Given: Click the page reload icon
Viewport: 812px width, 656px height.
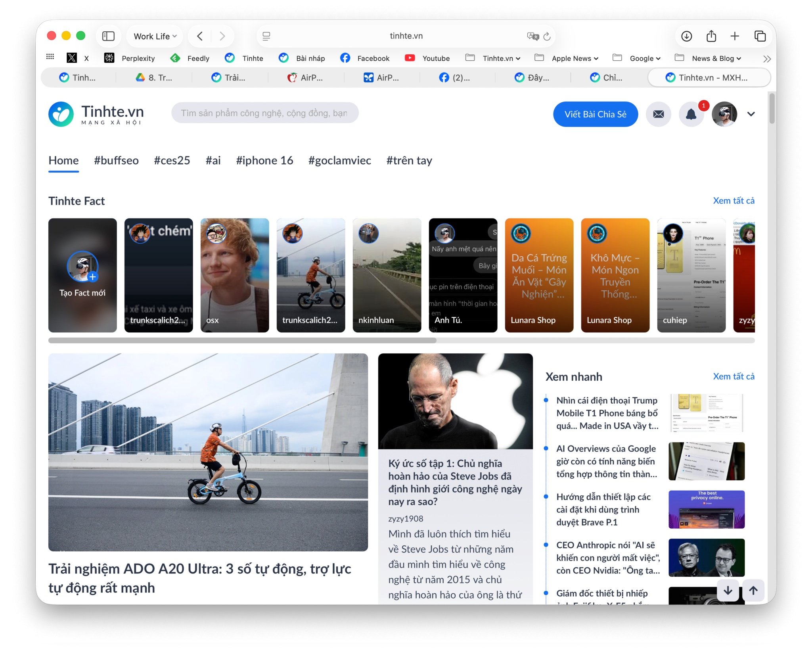Looking at the screenshot, I should 547,36.
